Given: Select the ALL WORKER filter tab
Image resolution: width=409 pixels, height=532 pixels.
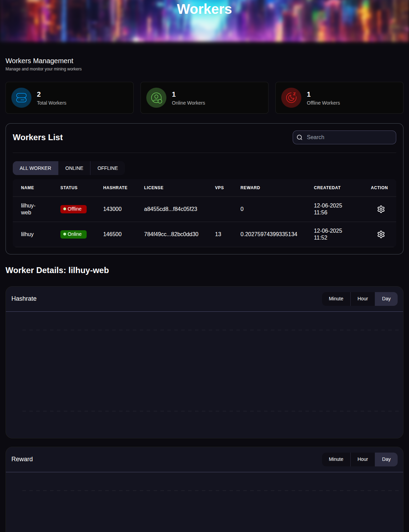Looking at the screenshot, I should click(35, 168).
